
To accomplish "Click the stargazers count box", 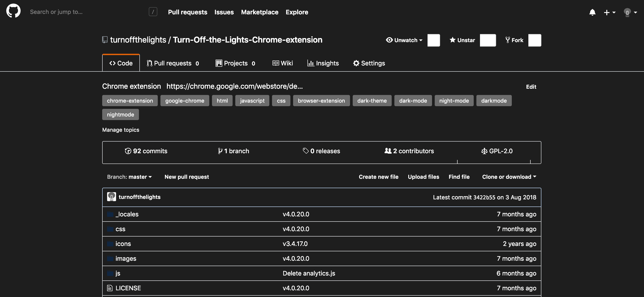I will (x=488, y=40).
